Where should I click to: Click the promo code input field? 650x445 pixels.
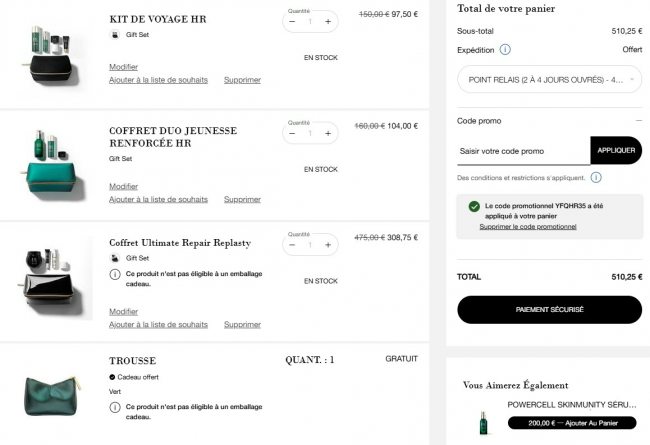(524, 151)
